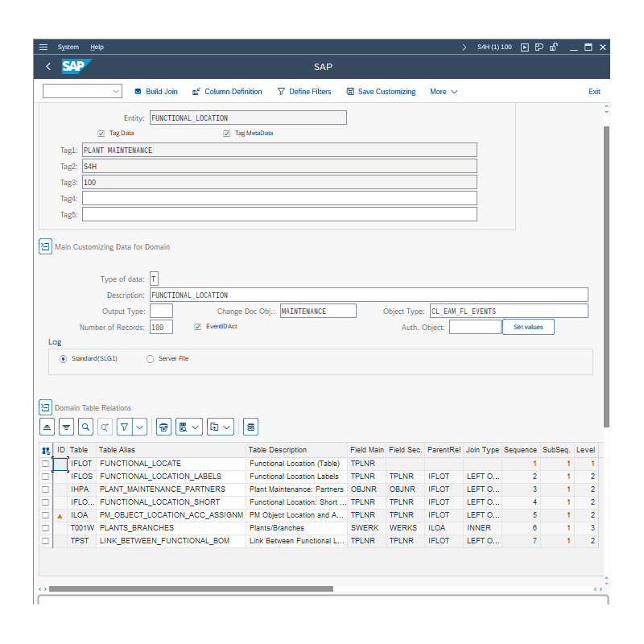
Task: Click the sort descending icon in table toolbar
Action: 66,427
